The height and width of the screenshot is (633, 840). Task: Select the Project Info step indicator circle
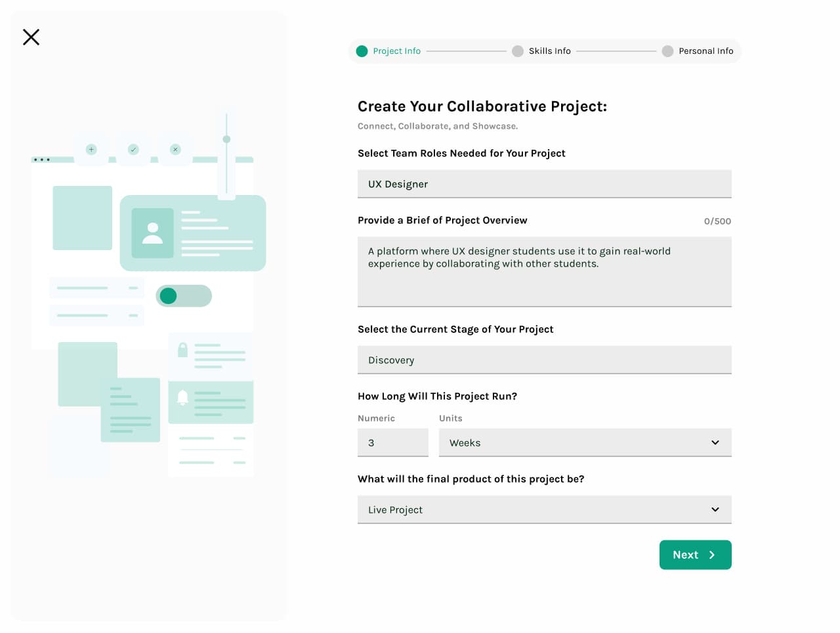click(362, 51)
